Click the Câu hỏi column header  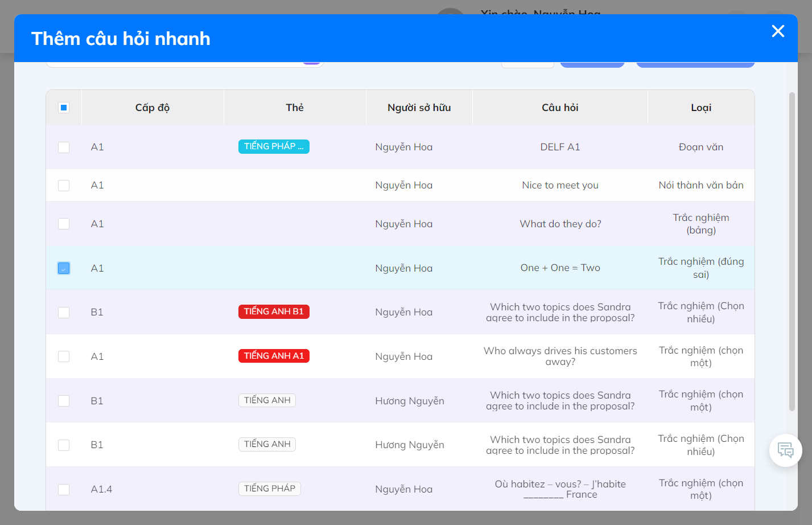point(560,108)
